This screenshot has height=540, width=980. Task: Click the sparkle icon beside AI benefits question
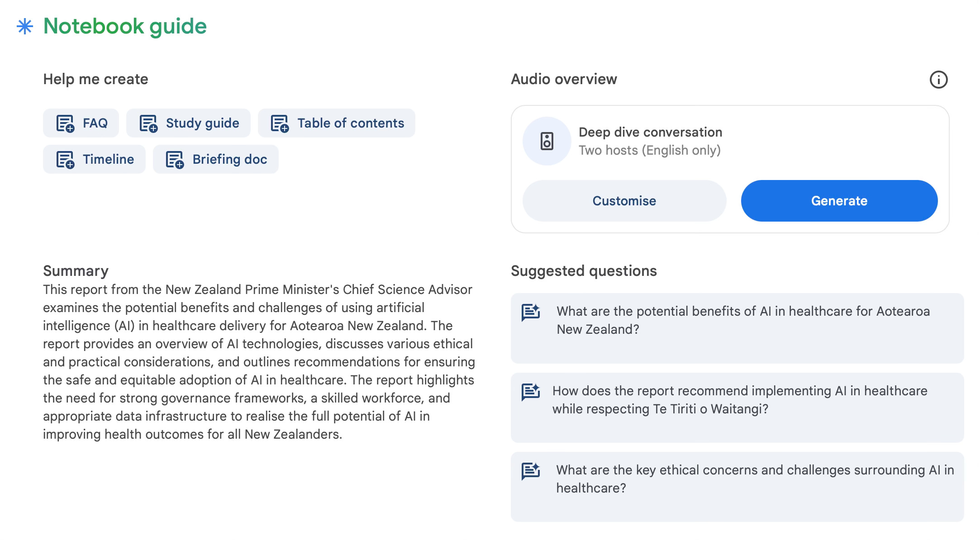tap(531, 312)
